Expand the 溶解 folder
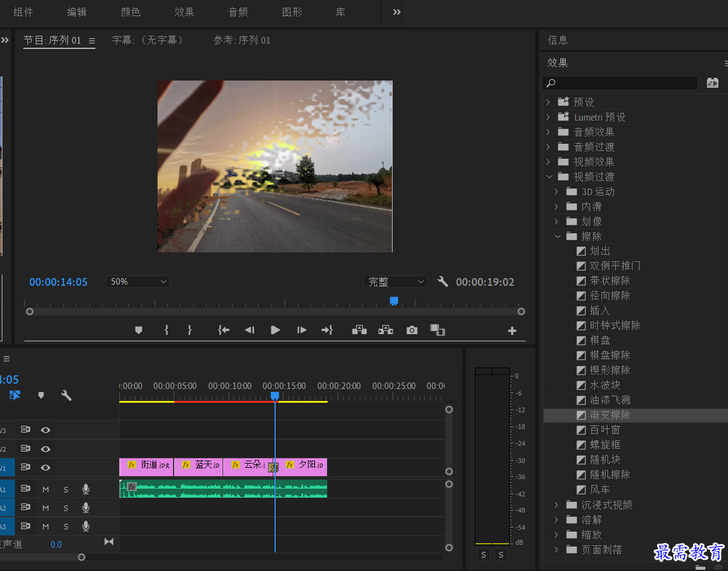 point(557,520)
